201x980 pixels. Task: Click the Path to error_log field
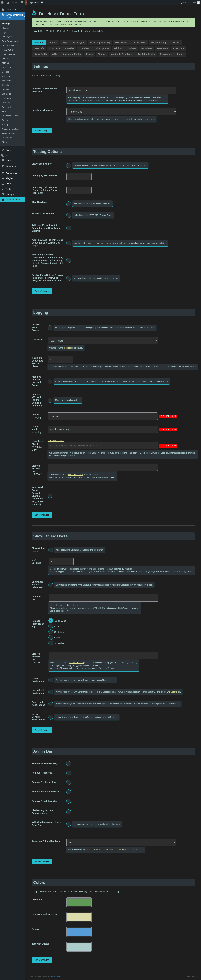pyautogui.click(x=103, y=416)
